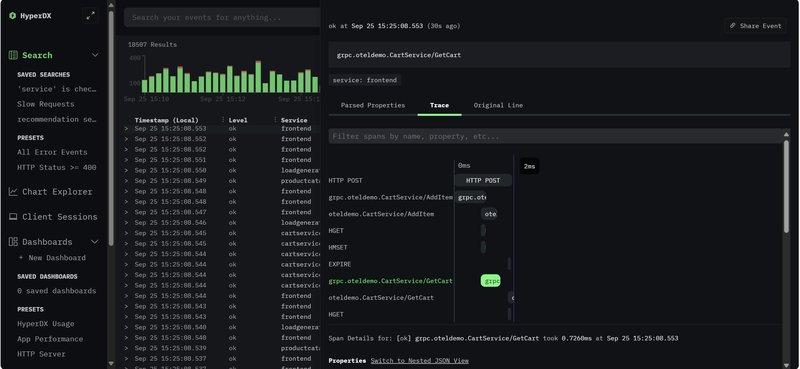Screen dimensions: 800x369
Task: Expand the first log row at 15:25:08.553
Action: (126, 129)
